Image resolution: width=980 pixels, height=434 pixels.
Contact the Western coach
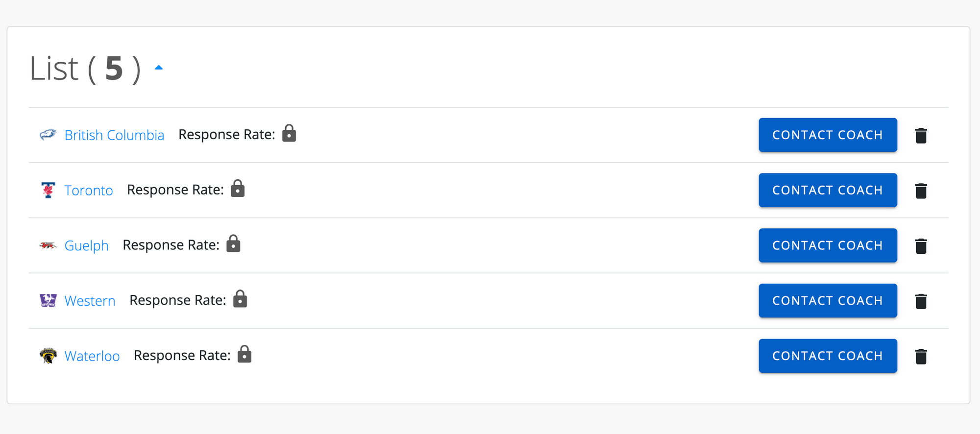tap(828, 301)
